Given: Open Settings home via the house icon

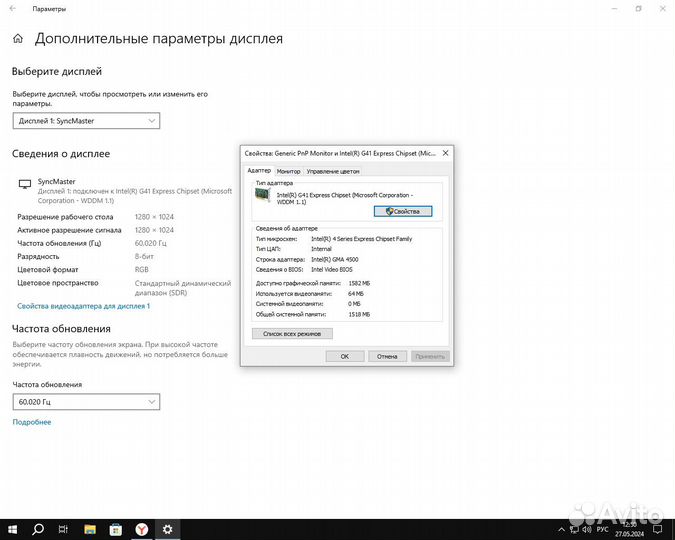Looking at the screenshot, I should 18,39.
